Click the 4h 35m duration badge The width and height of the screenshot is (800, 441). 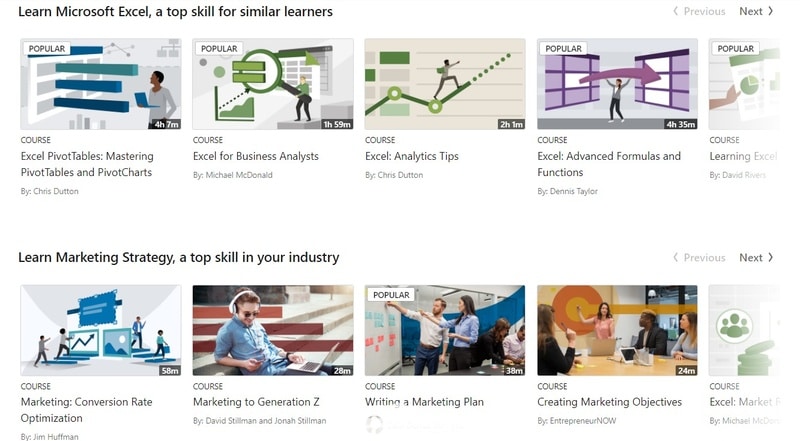(681, 124)
